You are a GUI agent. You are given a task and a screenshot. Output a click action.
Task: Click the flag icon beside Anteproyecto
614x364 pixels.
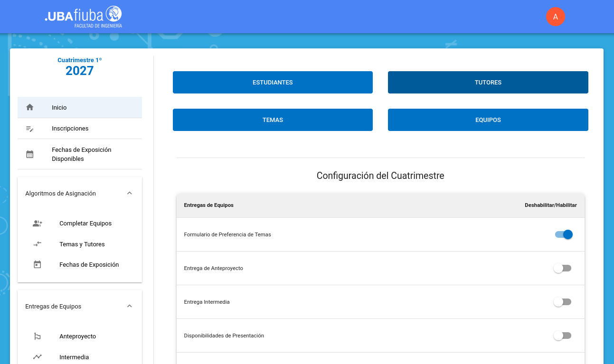tap(38, 336)
